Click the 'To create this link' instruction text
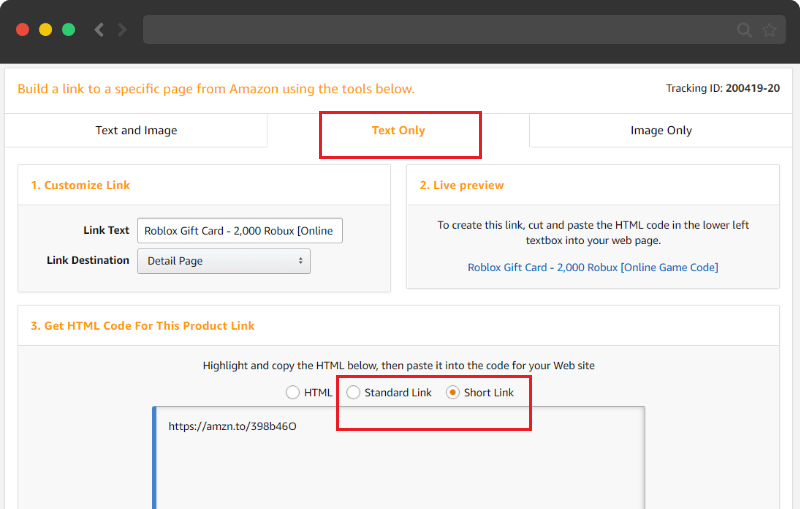 point(593,233)
